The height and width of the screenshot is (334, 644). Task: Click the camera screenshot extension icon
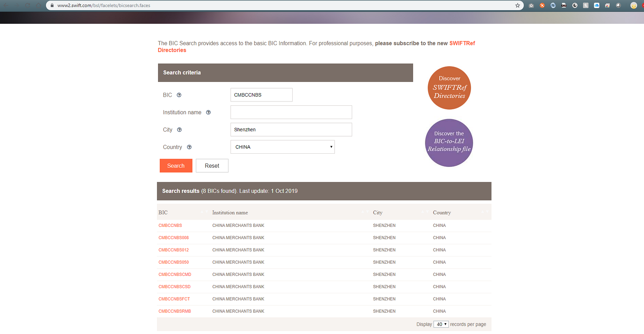pos(531,5)
